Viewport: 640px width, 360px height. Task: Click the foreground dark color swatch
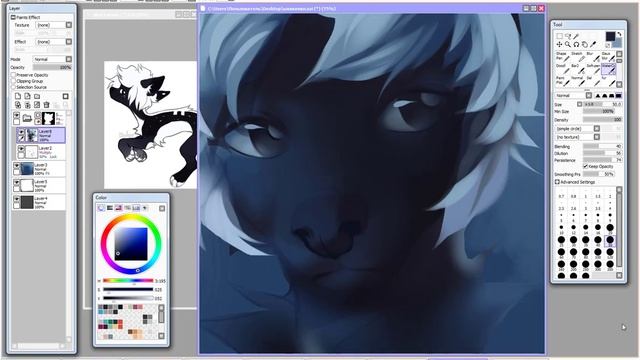pos(610,37)
